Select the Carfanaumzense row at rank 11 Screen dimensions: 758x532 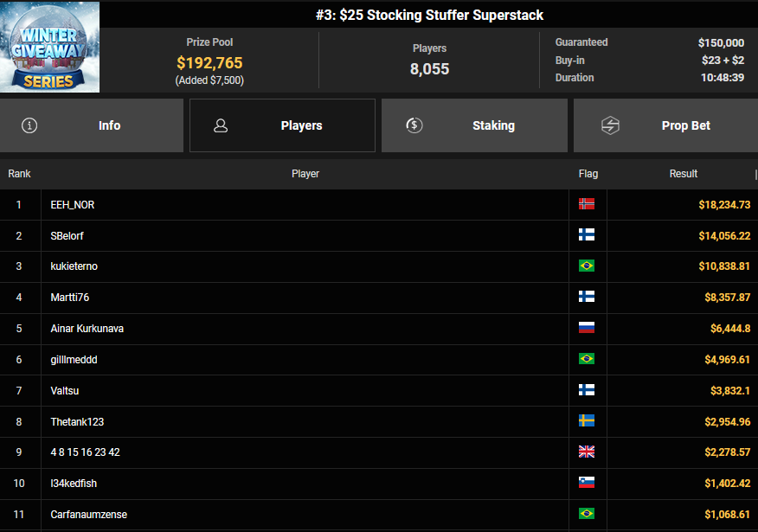[x=89, y=515]
